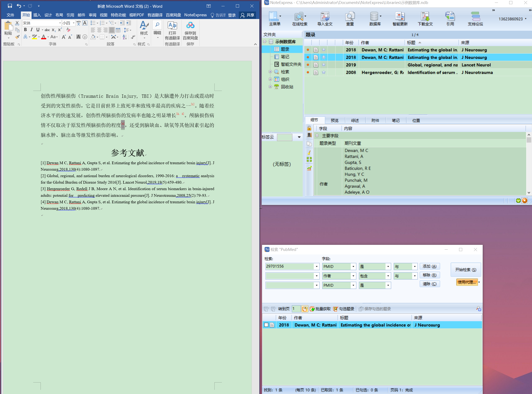Image resolution: width=532 pixels, height=394 pixels.
Task: Toggle star on the 2019 Lancet Neurol record
Action: click(x=323, y=65)
